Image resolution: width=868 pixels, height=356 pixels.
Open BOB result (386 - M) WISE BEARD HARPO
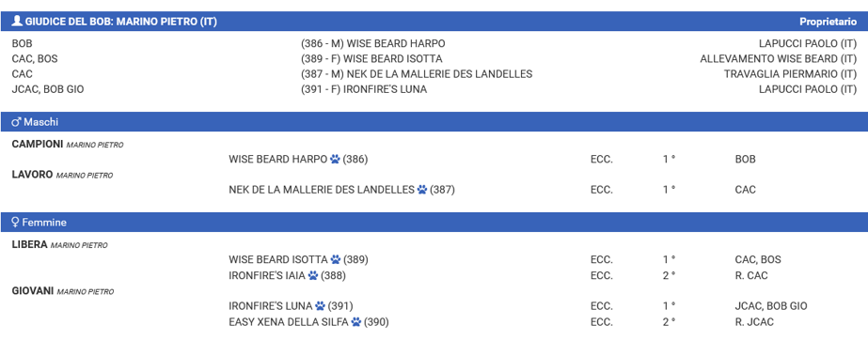(x=373, y=43)
